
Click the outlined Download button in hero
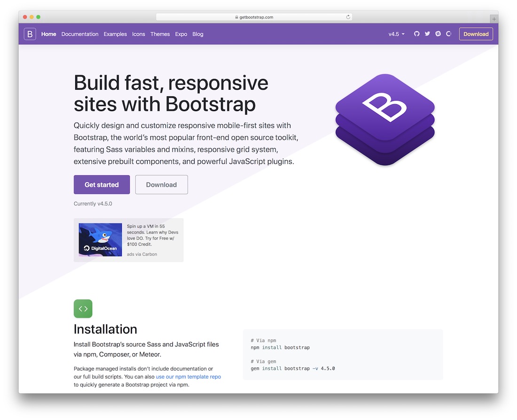[162, 185]
